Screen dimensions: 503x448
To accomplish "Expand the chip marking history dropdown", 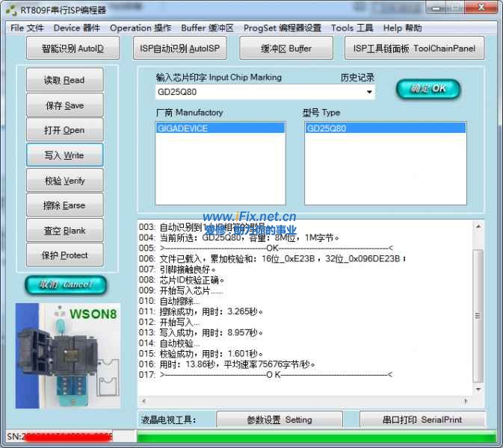I will coord(369,93).
